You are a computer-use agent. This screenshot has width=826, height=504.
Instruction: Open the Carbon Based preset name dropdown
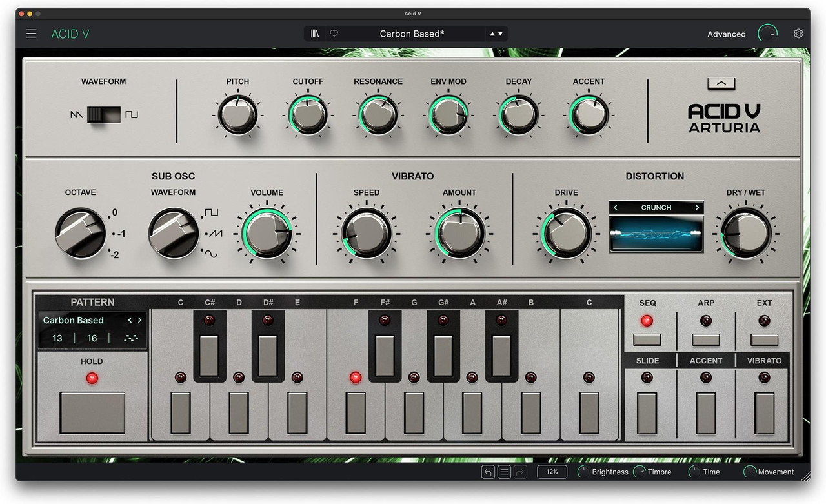[412, 34]
